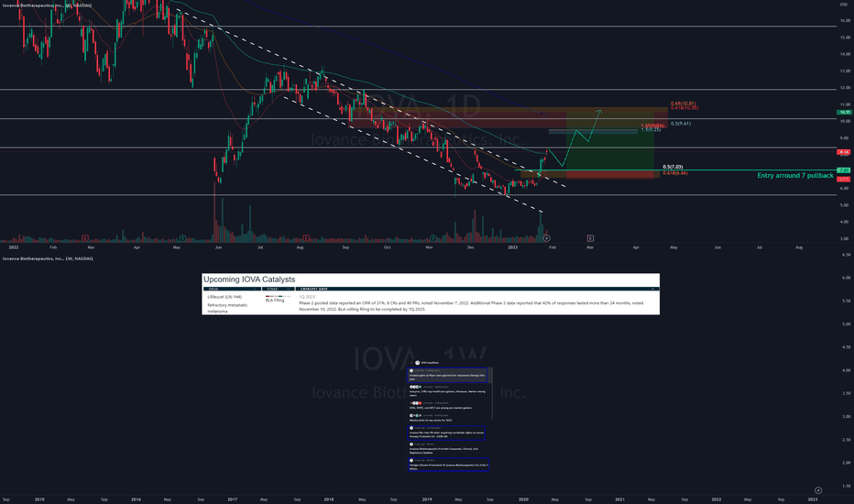Click the 'BLA Filing' stage cell
Image resolution: width=854 pixels, height=504 pixels.
coord(275,301)
